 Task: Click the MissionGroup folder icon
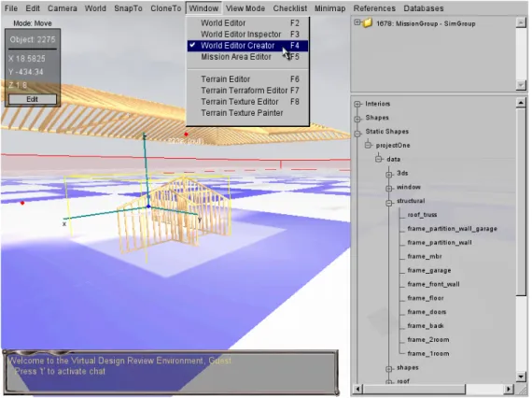click(368, 23)
